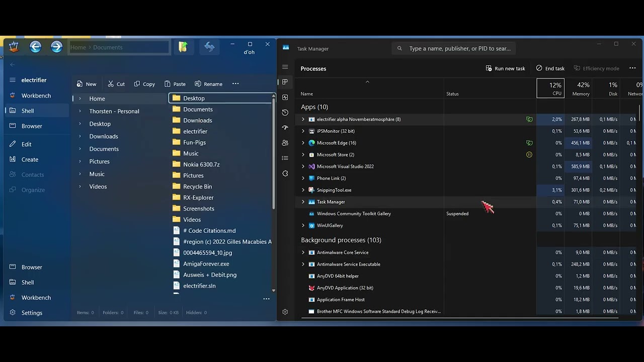Select the Processes icon in Task Manager's sidebar

tap(285, 82)
